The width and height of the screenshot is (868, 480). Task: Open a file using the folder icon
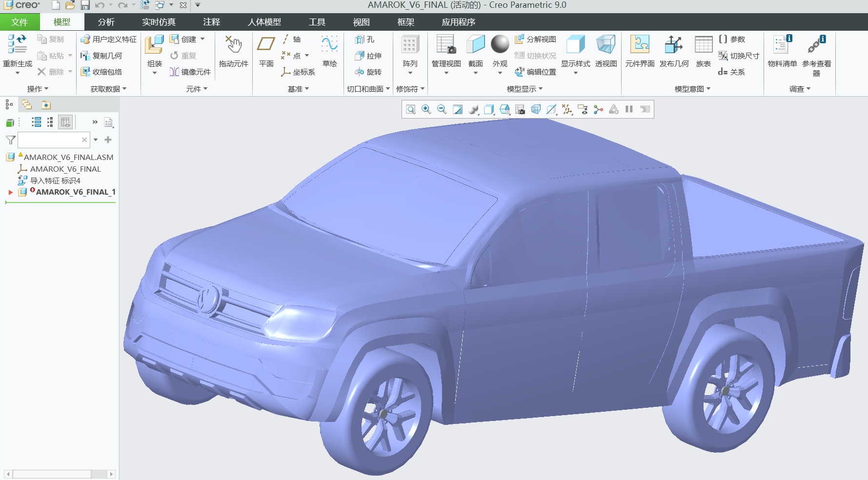pos(70,5)
